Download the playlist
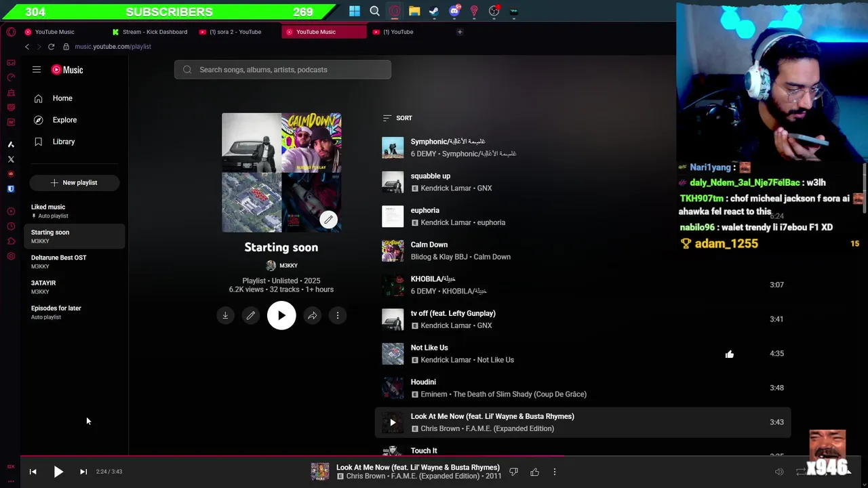The image size is (868, 488). click(x=225, y=315)
